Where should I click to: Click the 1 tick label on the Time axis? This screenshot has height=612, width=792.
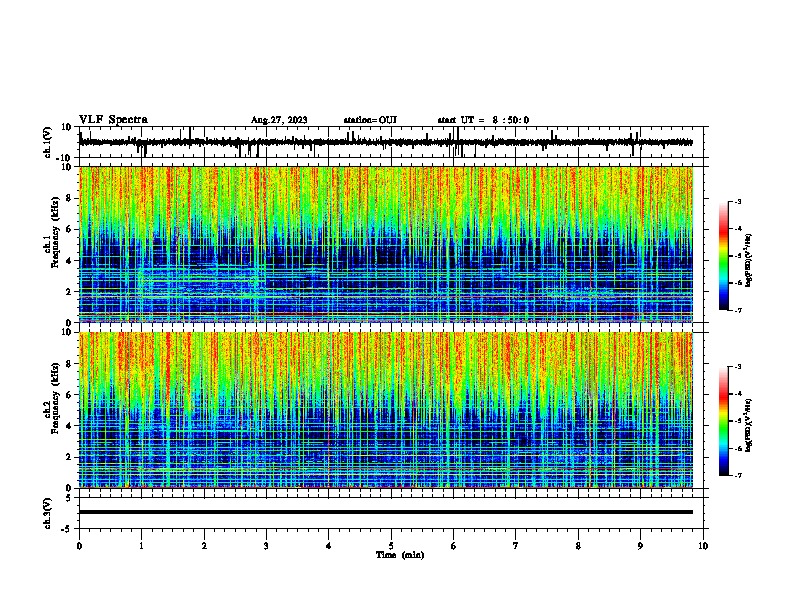[141, 546]
